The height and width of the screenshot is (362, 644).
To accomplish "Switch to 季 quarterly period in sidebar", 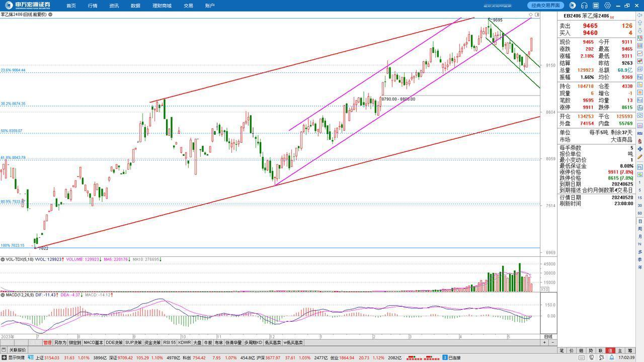I will coord(640,259).
